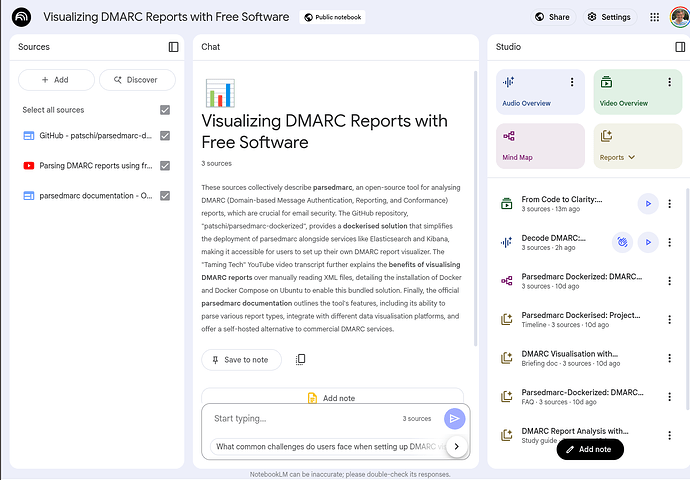Click the notebook title in header
Screen dimensions: 690x480
166,17
